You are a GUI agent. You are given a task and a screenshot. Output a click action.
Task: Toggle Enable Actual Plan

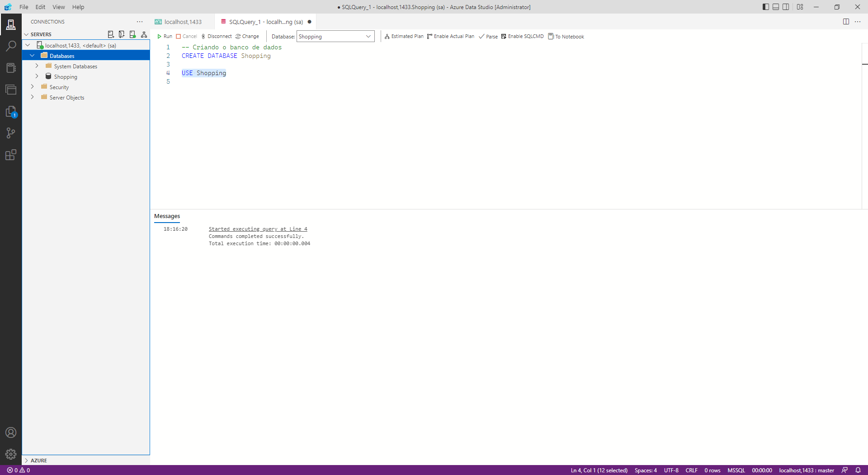450,37
